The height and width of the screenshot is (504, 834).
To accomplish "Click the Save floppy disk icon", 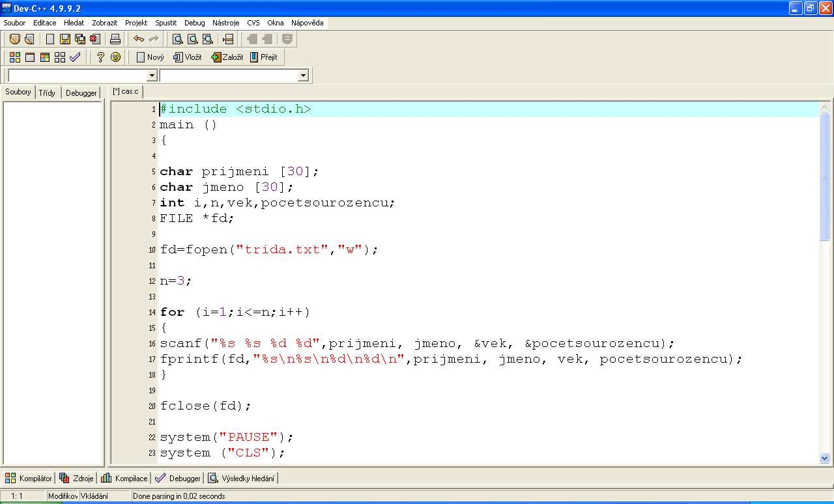I will (65, 39).
